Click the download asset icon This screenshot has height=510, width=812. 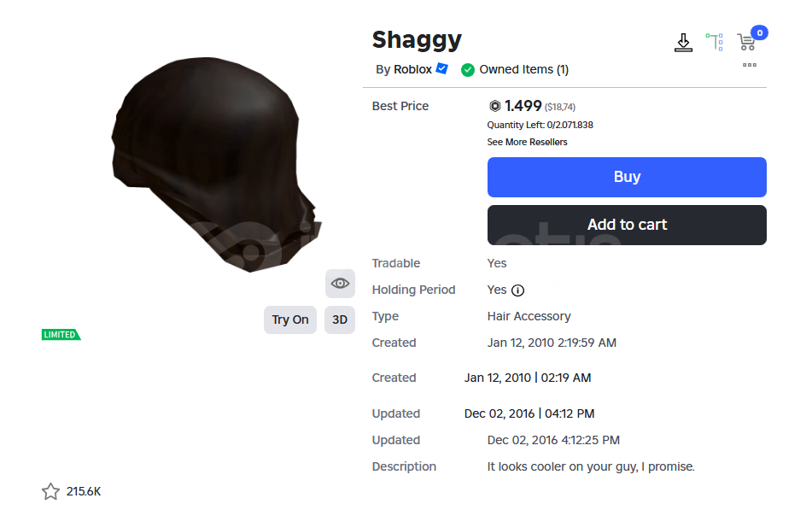tap(683, 43)
